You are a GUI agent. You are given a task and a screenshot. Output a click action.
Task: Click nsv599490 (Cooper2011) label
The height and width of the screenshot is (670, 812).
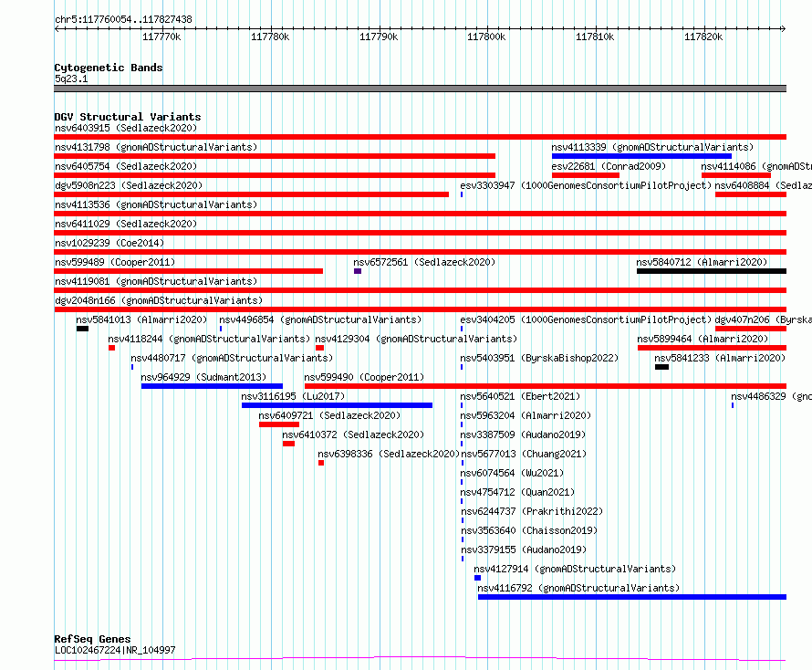point(364,377)
